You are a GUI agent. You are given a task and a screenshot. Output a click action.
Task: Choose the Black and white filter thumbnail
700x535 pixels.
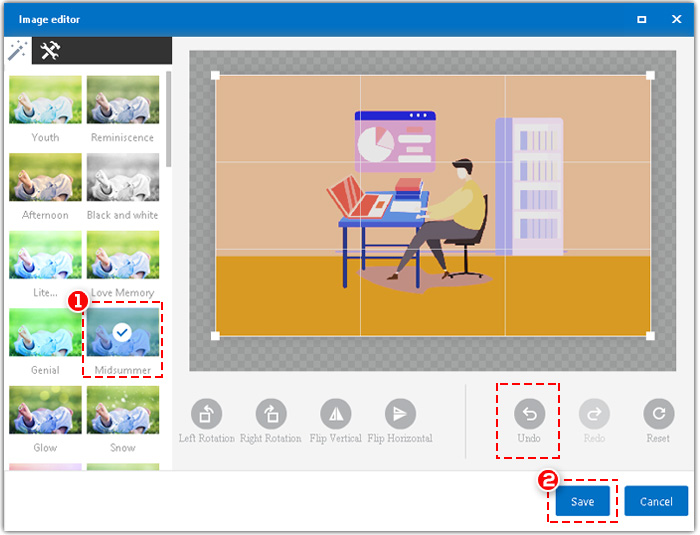point(123,177)
